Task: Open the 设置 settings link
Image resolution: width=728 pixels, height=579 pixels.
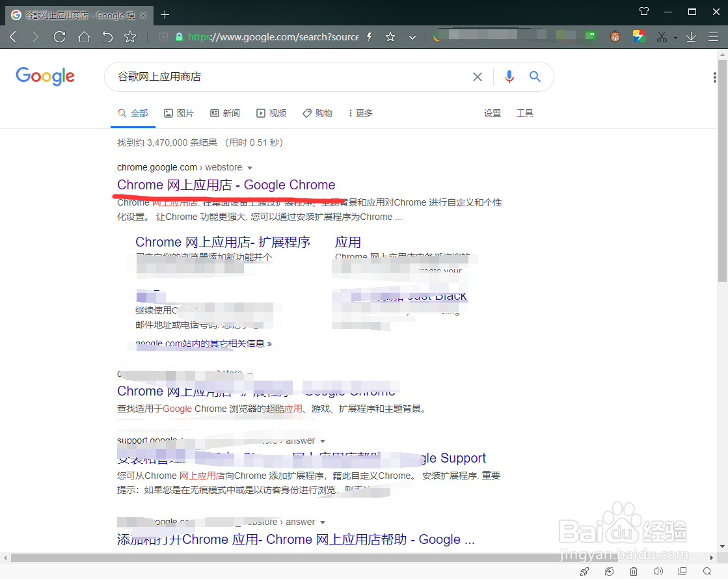Action: point(492,113)
